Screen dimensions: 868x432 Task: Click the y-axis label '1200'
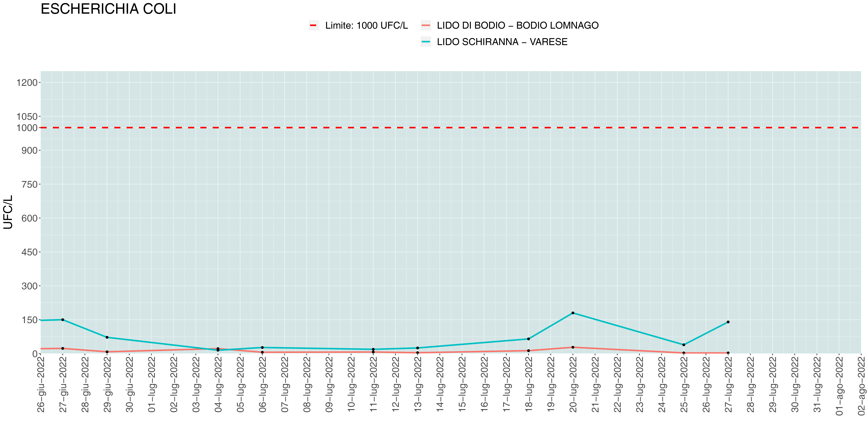click(x=27, y=83)
